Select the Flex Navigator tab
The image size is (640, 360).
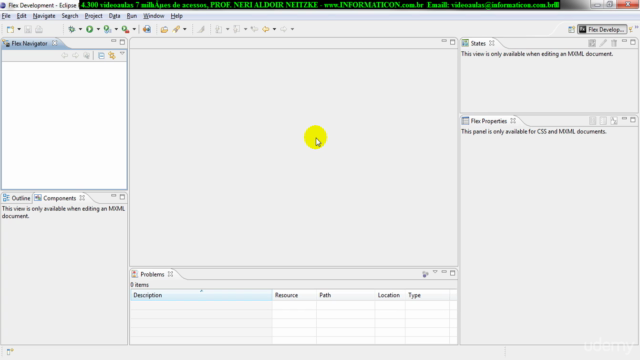pos(29,43)
